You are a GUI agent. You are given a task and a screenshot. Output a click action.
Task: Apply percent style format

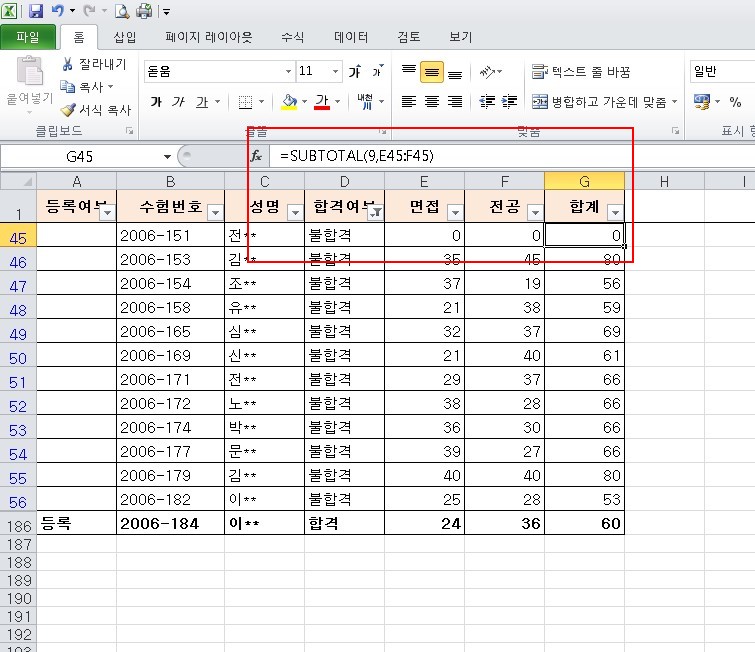[x=735, y=102]
